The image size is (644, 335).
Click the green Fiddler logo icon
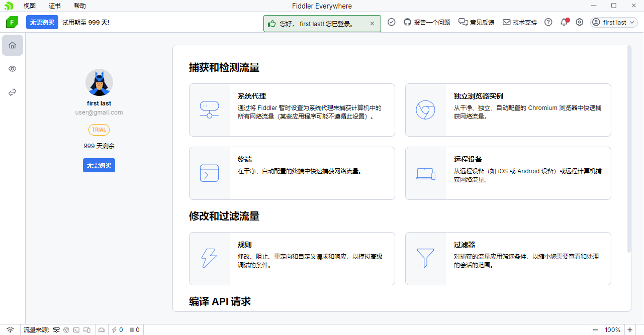point(12,22)
